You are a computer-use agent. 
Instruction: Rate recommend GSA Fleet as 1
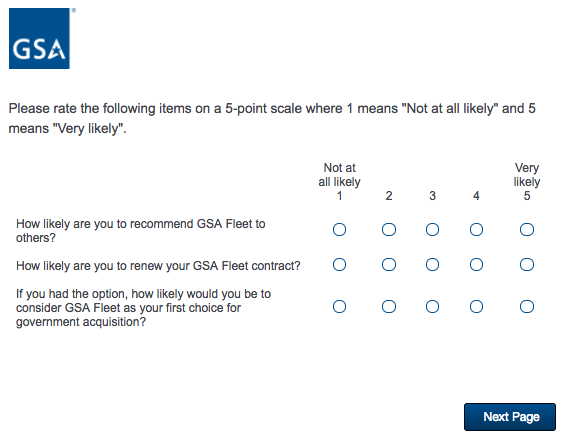coord(339,229)
